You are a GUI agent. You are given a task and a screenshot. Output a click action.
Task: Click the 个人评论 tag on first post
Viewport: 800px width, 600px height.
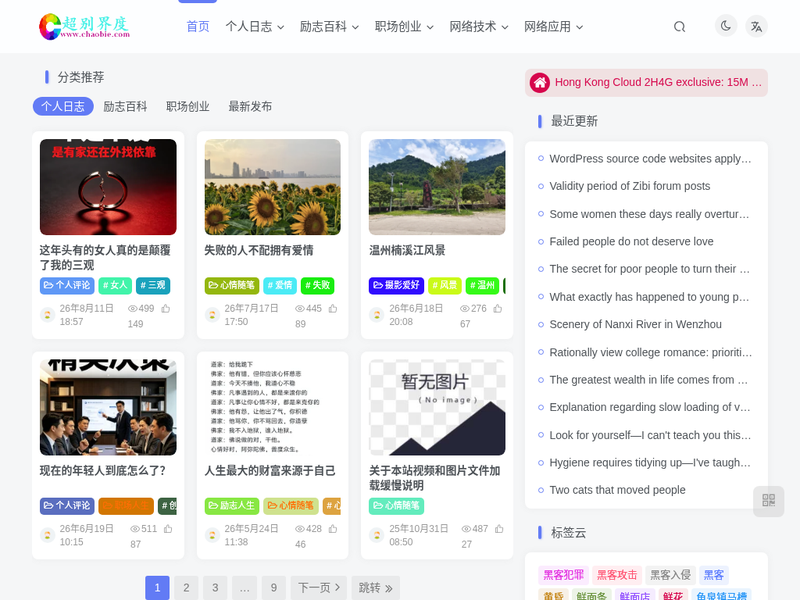point(67,285)
